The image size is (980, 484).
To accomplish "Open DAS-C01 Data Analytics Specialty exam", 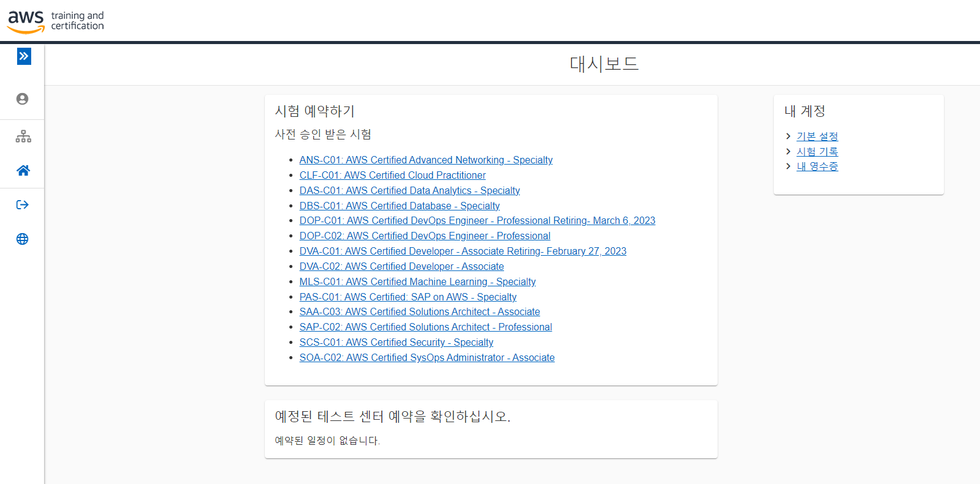I will coord(409,190).
